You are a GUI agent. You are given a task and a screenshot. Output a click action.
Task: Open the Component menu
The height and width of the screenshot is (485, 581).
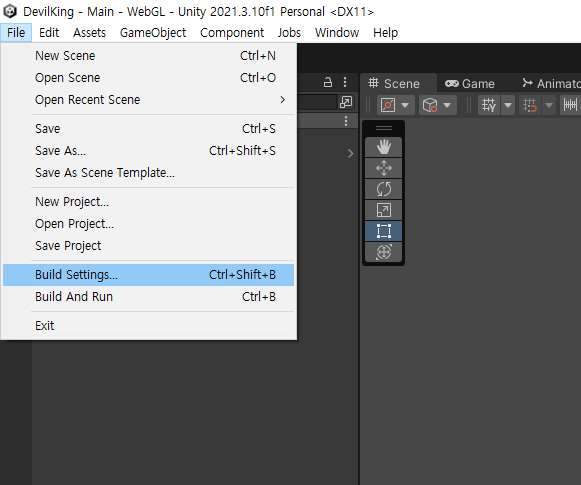click(x=232, y=33)
